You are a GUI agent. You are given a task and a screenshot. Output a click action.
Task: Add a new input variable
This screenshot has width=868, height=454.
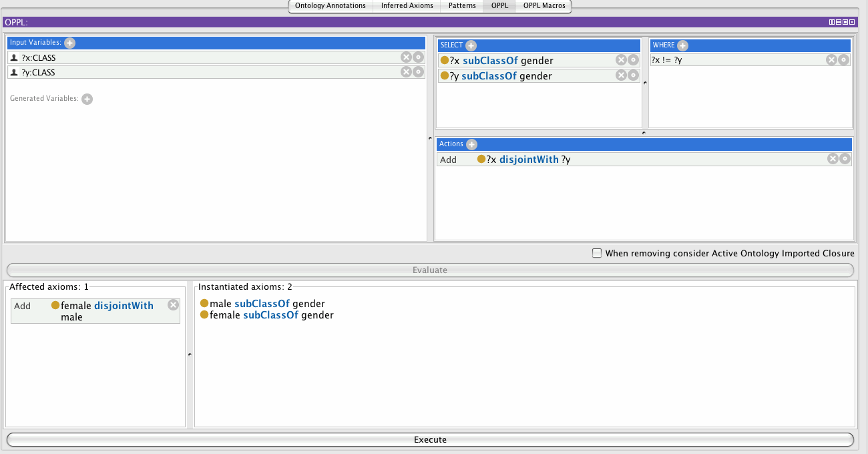tap(70, 43)
